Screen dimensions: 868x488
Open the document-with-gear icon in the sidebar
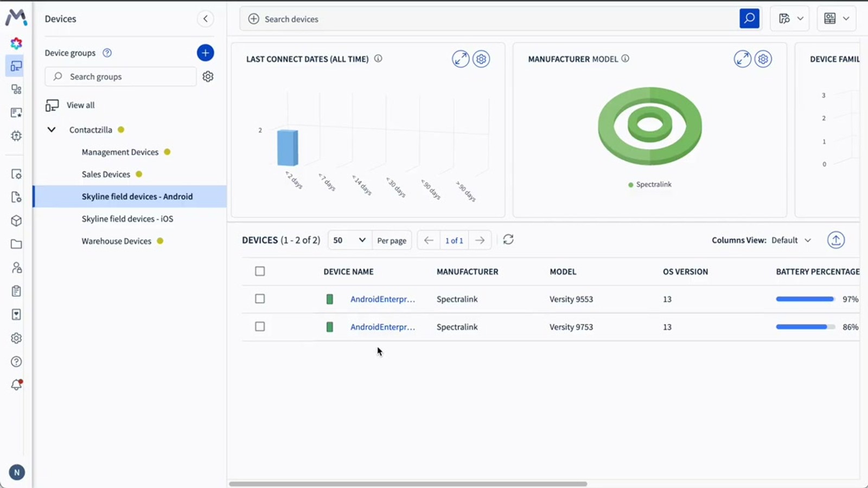16,197
